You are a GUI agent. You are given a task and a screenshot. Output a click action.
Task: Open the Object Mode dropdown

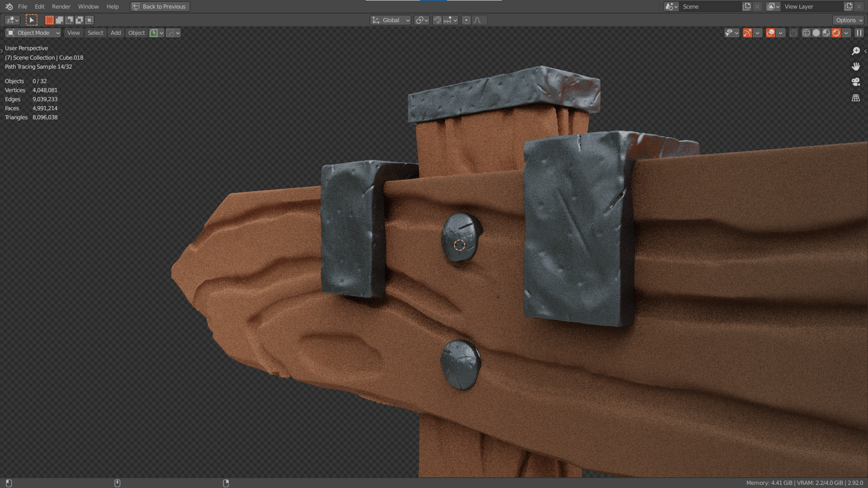point(33,33)
